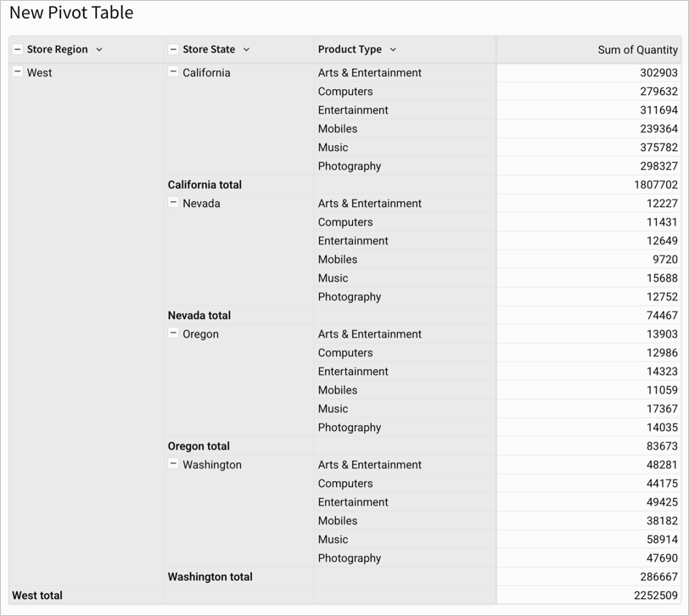Toggle the Oregon group collapsed
This screenshot has width=689, height=616.
coord(174,334)
